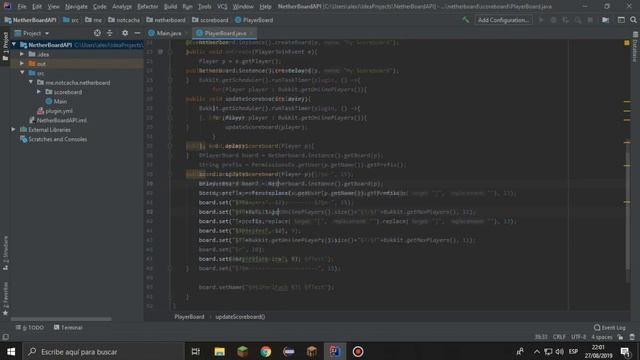Open the Navigate menu
This screenshot has height=360, width=640.
tap(76, 7)
